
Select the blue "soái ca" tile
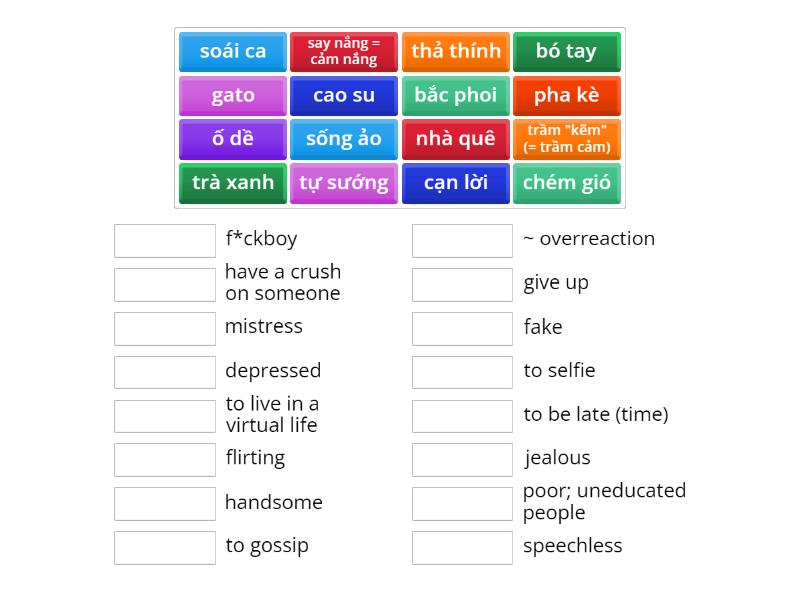(x=233, y=52)
